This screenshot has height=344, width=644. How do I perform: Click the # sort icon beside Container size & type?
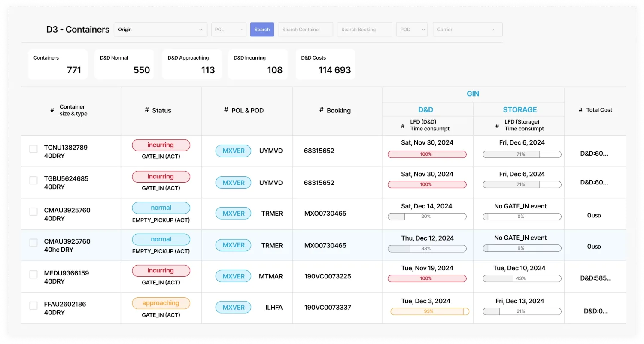coord(52,110)
